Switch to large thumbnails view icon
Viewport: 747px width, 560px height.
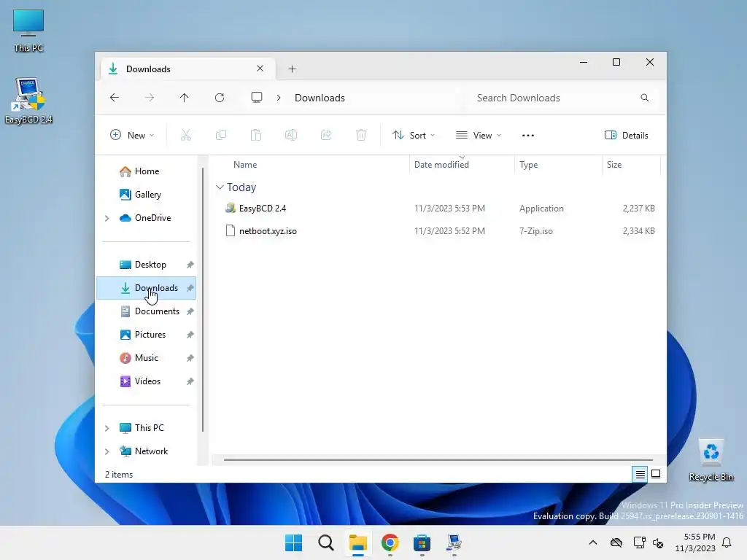[656, 474]
